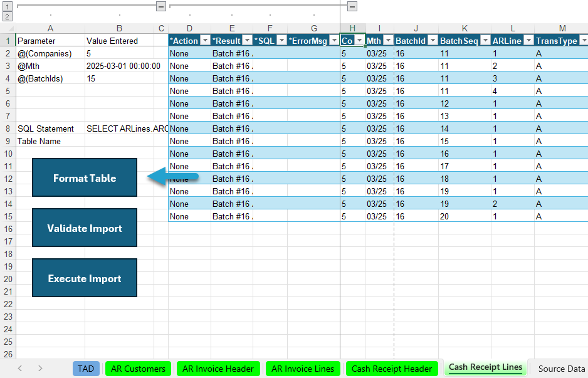588x378 pixels.
Task: Collapse the column group over columns A-C
Action: point(161,6)
